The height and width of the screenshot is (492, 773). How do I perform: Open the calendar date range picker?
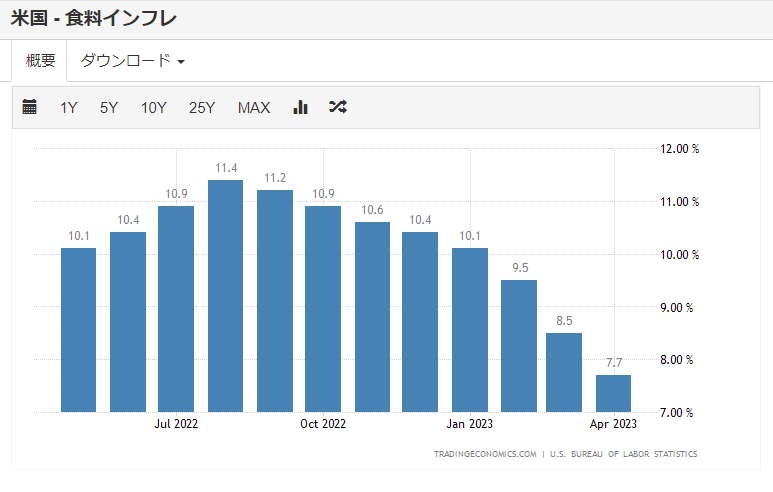(x=30, y=107)
